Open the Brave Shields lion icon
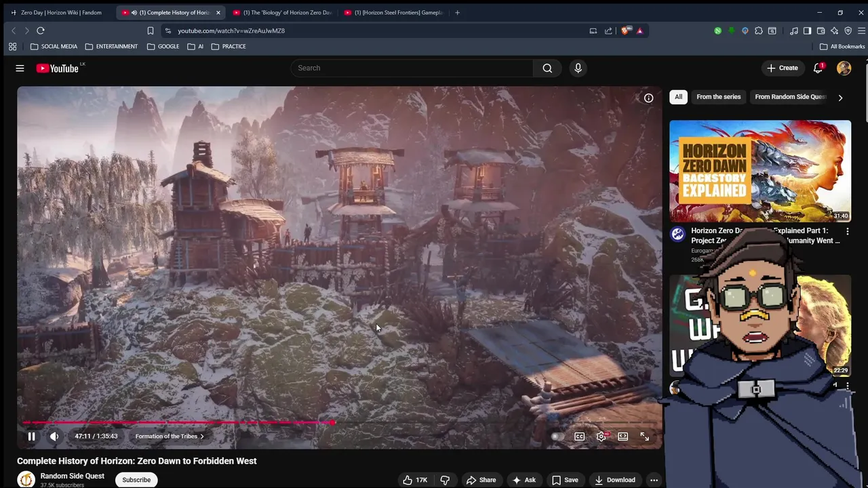This screenshot has height=488, width=868. pyautogui.click(x=626, y=30)
